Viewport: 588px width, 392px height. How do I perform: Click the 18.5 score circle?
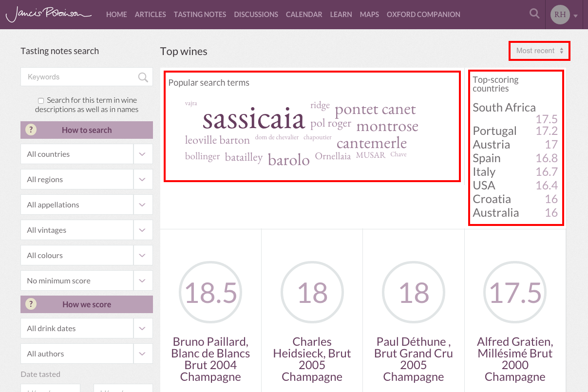pyautogui.click(x=210, y=293)
